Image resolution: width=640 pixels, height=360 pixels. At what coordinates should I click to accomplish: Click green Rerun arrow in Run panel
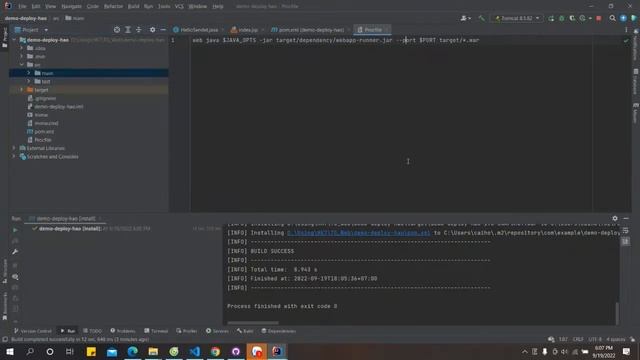[x=15, y=230]
